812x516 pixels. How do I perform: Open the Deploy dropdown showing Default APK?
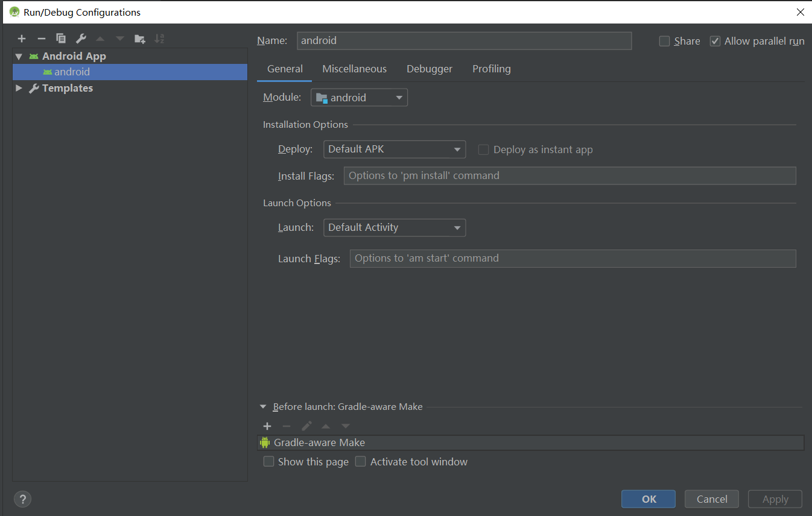click(x=395, y=149)
